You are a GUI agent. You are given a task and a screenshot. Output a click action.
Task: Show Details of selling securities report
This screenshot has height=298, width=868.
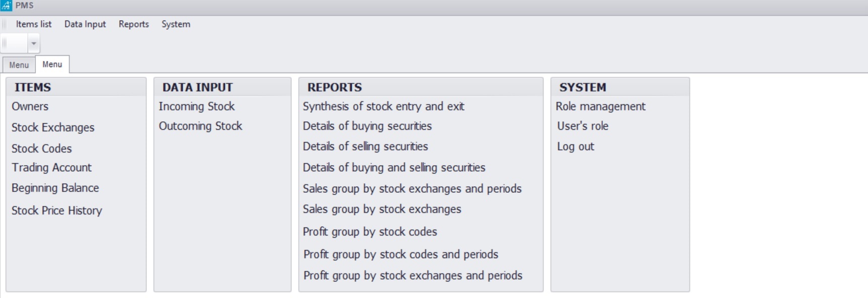pyautogui.click(x=365, y=146)
